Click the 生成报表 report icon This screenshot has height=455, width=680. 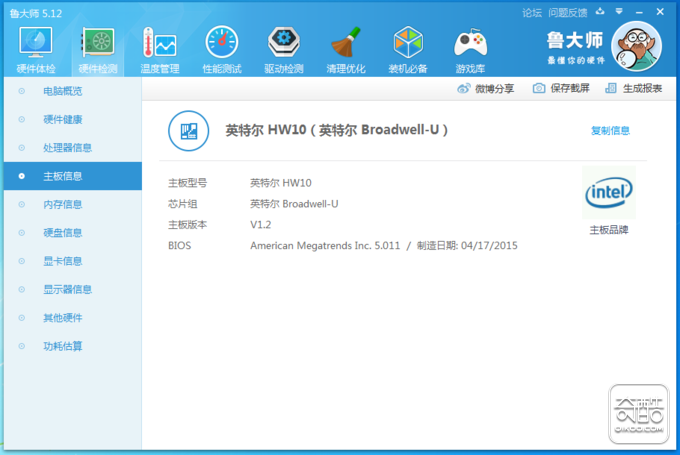611,88
